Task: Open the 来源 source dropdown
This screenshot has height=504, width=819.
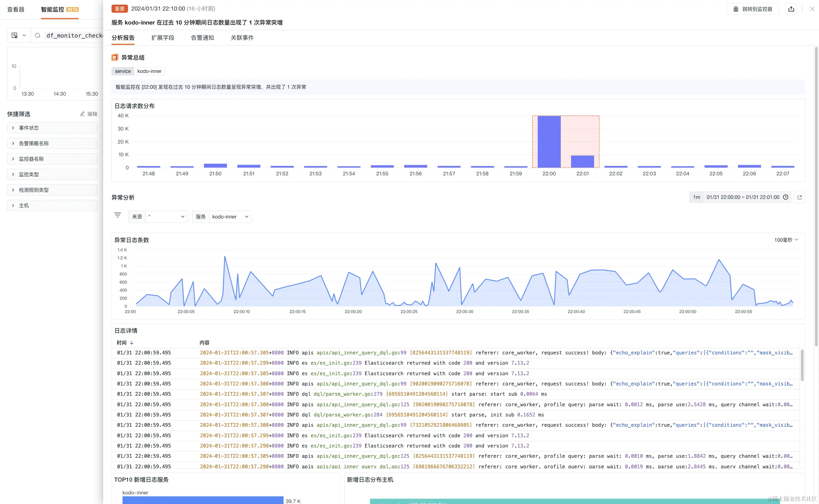Action: [x=166, y=217]
